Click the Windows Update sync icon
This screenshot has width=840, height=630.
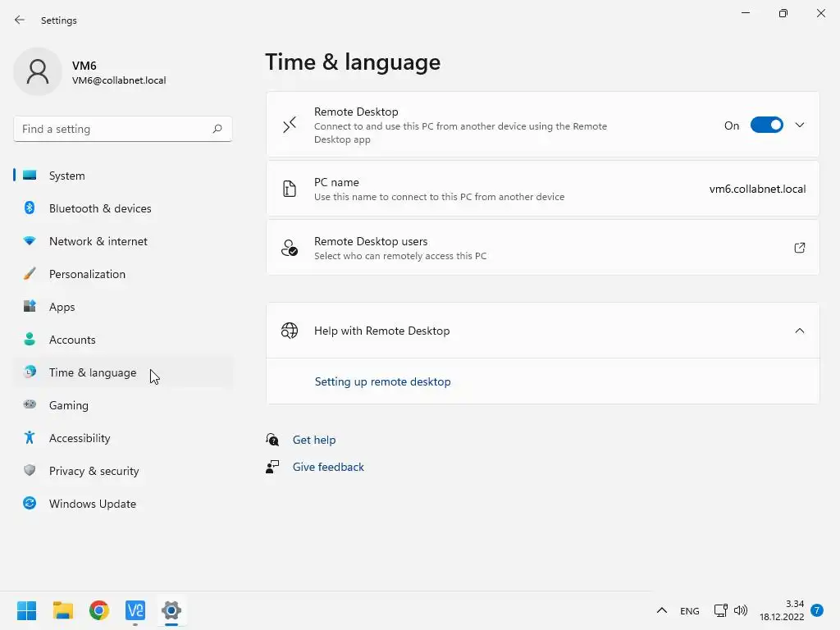click(30, 504)
